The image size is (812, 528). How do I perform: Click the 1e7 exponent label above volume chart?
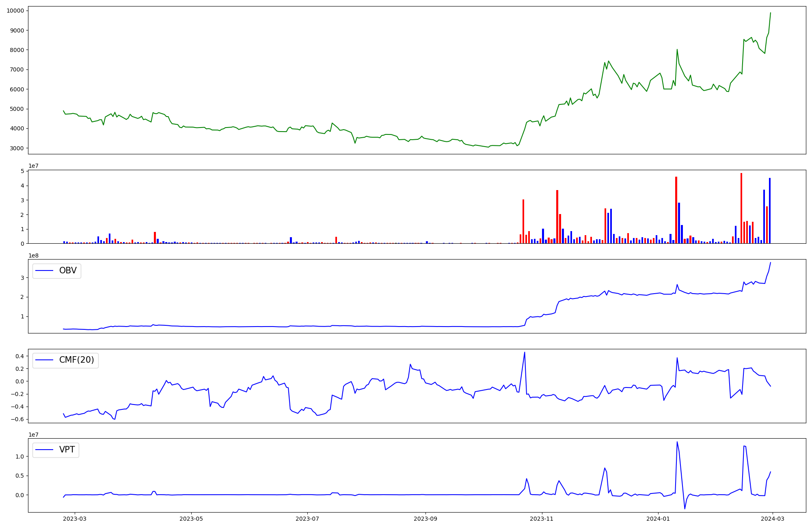click(34, 166)
